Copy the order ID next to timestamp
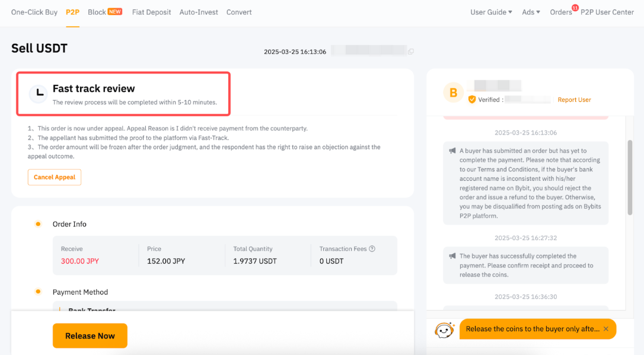 (411, 52)
